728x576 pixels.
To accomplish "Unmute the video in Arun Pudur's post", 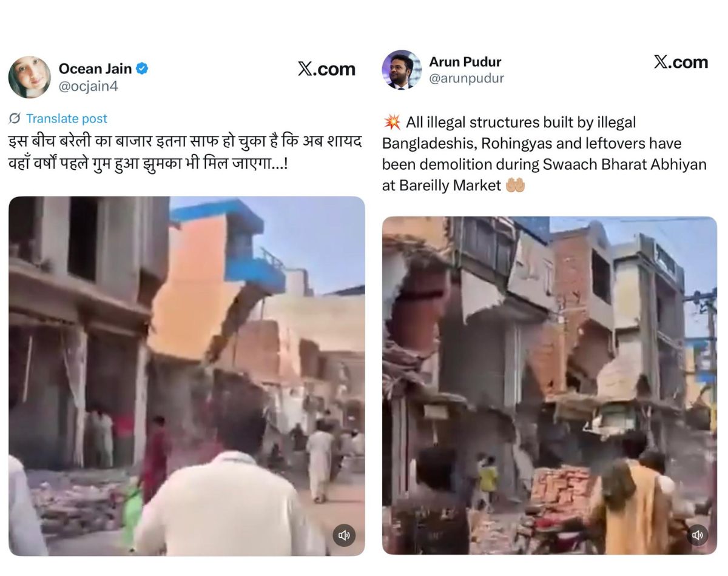I will click(697, 535).
